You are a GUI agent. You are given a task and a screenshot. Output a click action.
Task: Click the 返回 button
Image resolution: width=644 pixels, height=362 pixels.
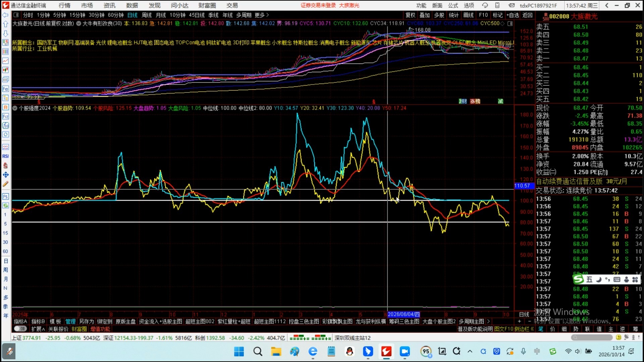(x=528, y=15)
